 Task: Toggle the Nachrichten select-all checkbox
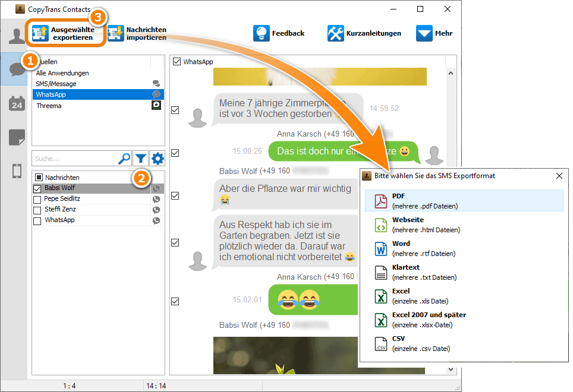point(39,178)
